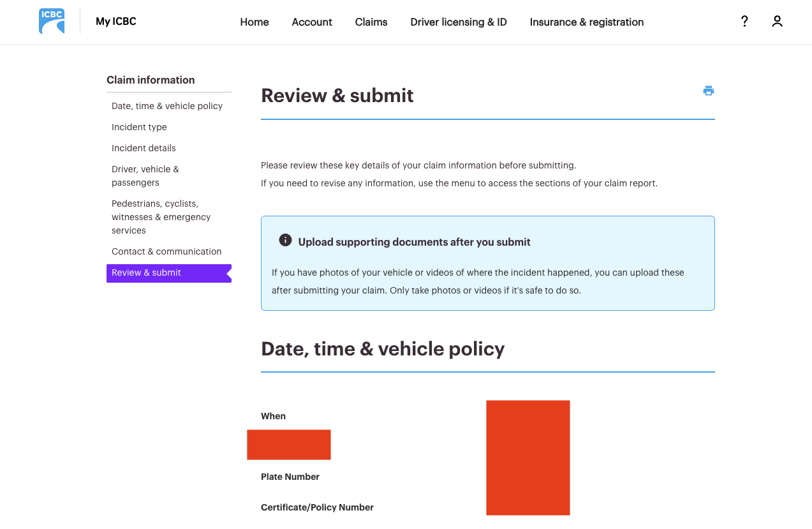Viewport: 812px width, 529px height.
Task: Open the Date, time & vehicle policy section
Action: (x=166, y=106)
